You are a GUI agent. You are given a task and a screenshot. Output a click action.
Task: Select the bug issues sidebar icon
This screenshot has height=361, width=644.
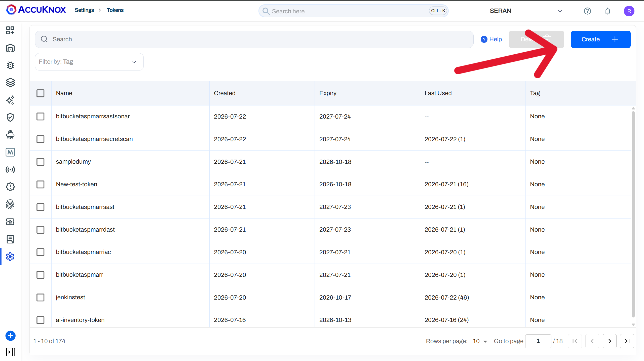click(x=10, y=65)
